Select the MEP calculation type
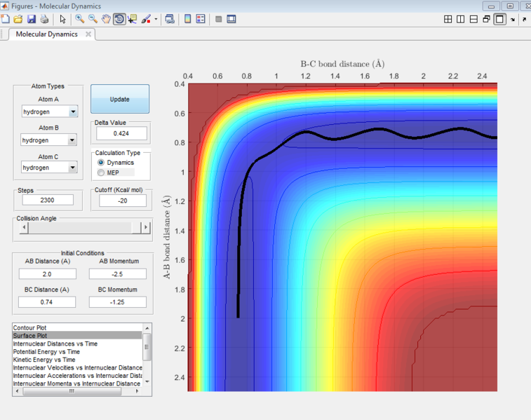 pos(101,172)
